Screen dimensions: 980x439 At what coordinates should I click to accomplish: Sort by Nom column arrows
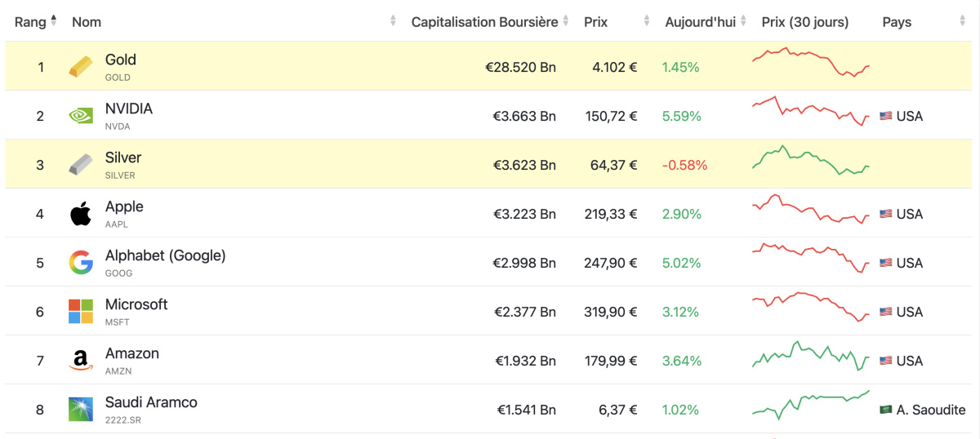coord(393,21)
